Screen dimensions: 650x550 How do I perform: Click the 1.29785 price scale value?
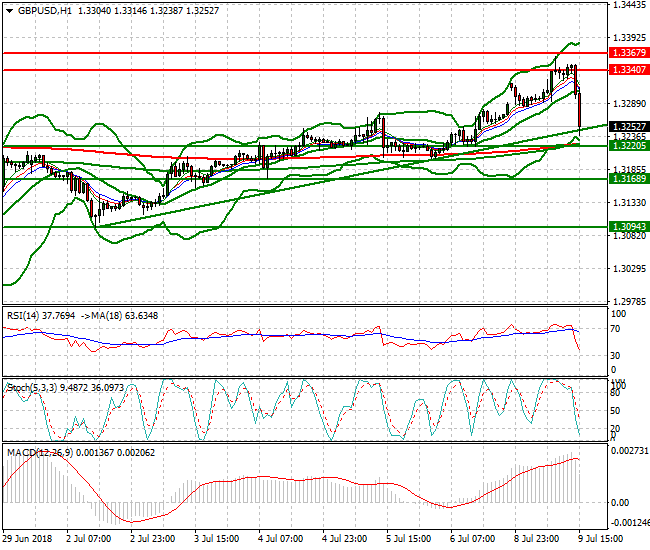[x=629, y=301]
